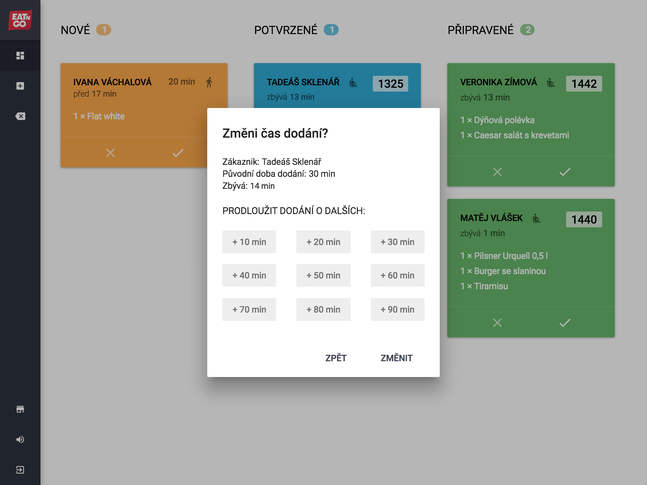
Task: Extend delivery by + 10 min
Action: point(249,242)
